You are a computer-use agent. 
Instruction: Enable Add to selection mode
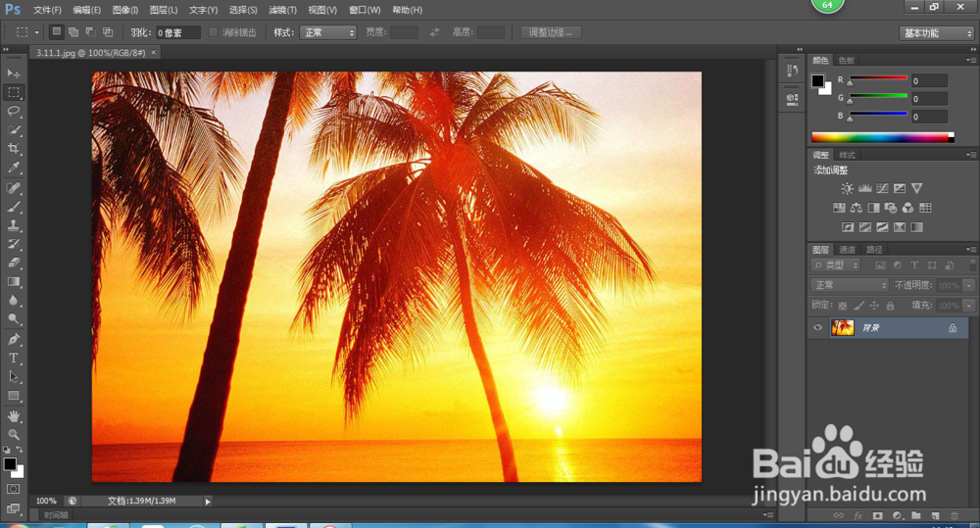pos(73,32)
